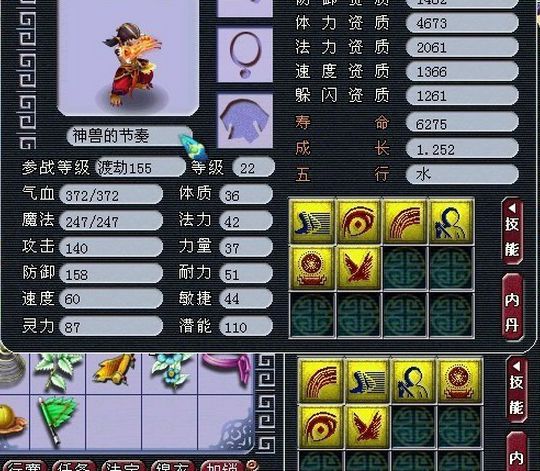The width and height of the screenshot is (540, 471).
Task: Switch to the upper 技能 tab
Action: pos(512,231)
